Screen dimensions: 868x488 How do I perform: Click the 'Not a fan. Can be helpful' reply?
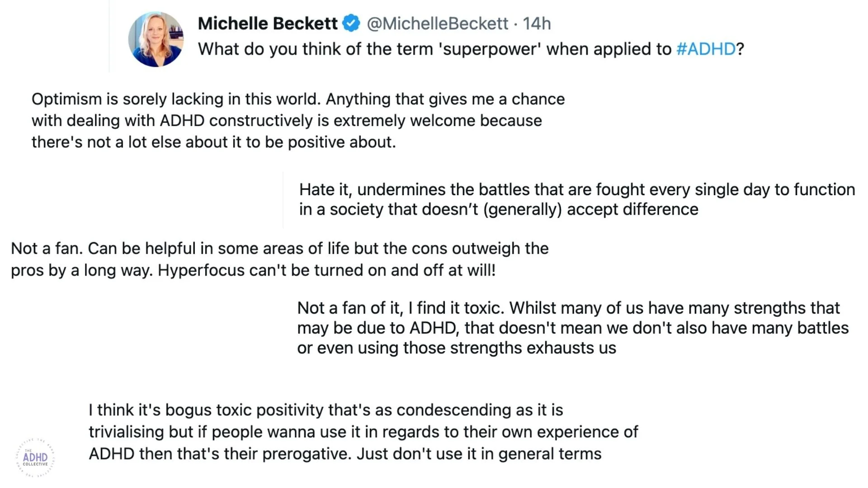[x=279, y=259]
